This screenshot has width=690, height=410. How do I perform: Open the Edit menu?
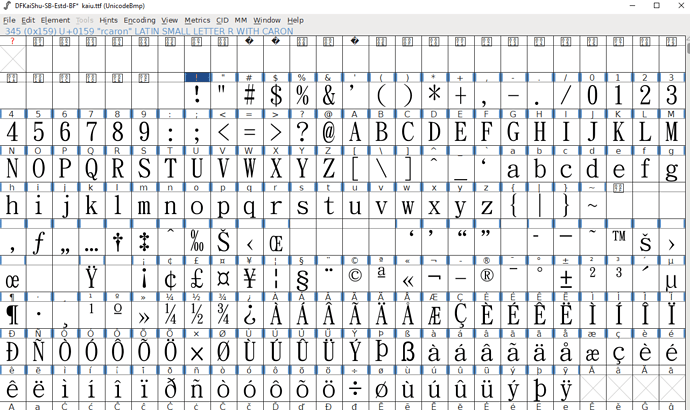coord(28,20)
